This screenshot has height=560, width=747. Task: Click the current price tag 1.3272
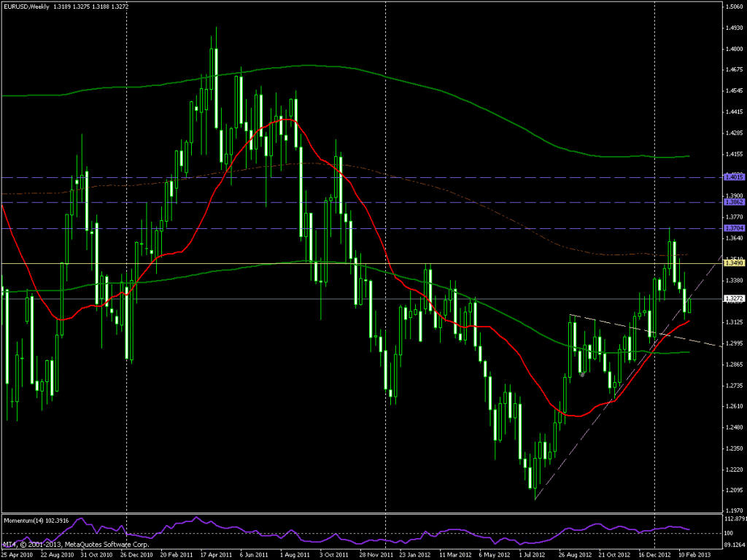(733, 299)
